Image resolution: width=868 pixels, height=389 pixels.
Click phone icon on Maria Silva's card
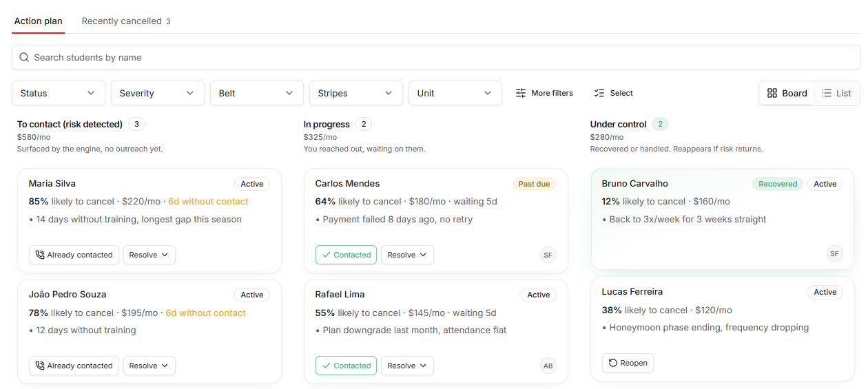coord(40,255)
